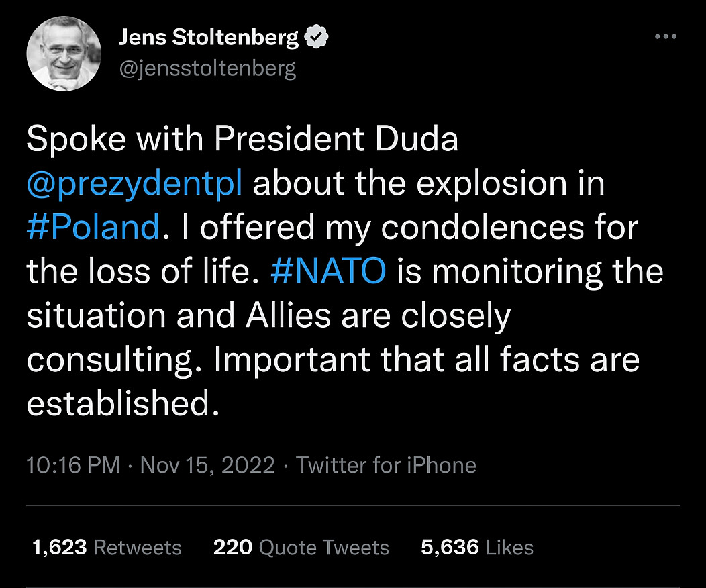
Task: Click the phrase "Spoke with President Duda"
Action: 242,140
